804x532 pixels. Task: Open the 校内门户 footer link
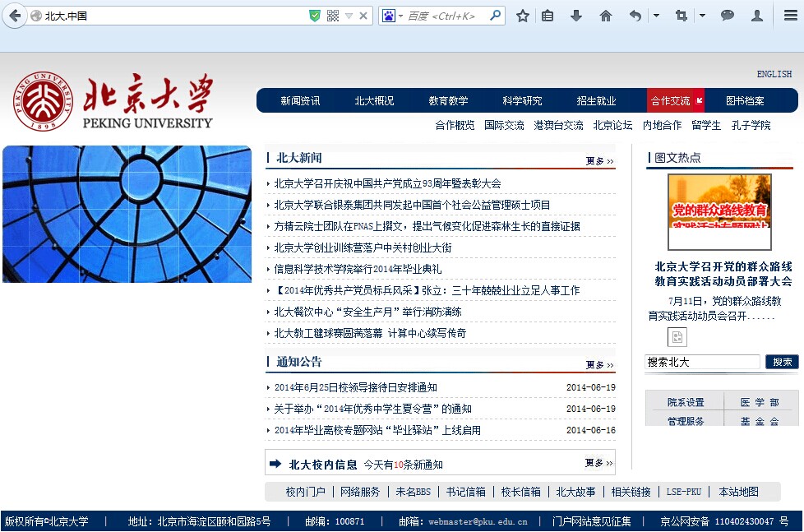(x=305, y=492)
